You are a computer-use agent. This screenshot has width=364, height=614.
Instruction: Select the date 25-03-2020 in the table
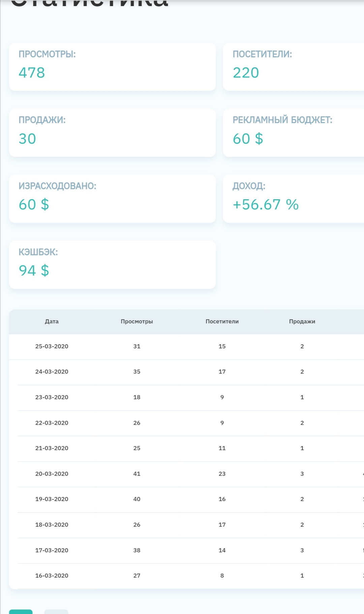pos(52,346)
